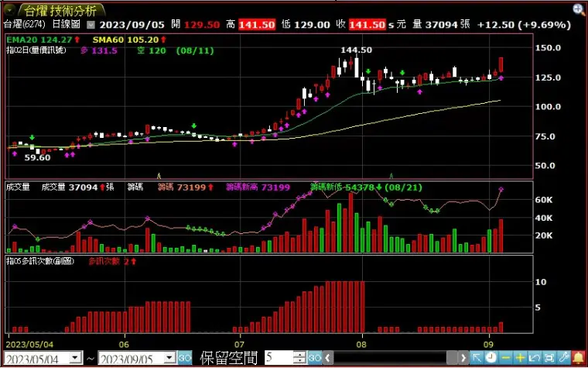Click the clock time-period icon
The image size is (588, 368).
point(491,358)
